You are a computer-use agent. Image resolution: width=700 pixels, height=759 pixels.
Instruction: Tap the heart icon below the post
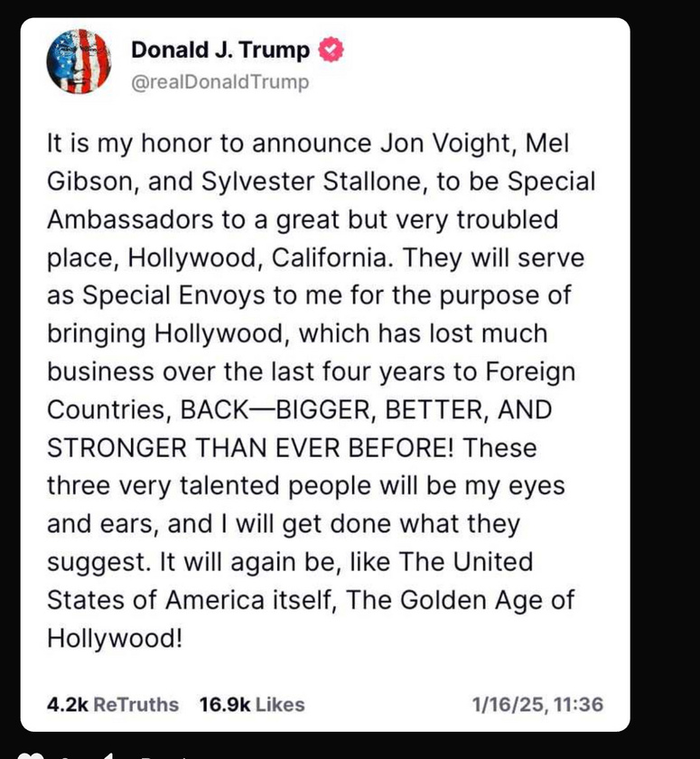coord(31,755)
